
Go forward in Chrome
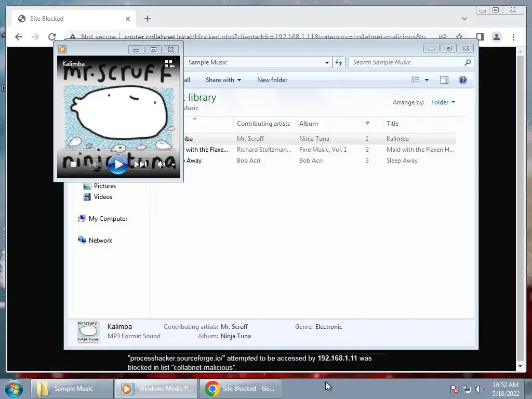tap(35, 37)
